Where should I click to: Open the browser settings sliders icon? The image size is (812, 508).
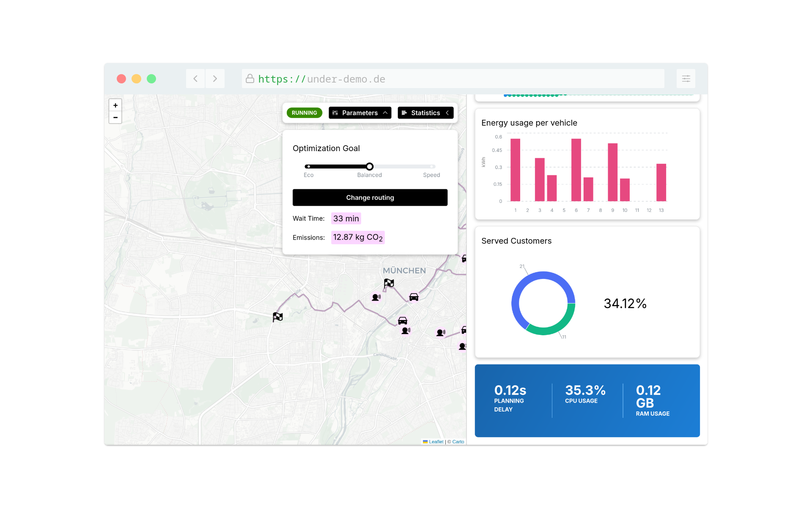tap(686, 79)
